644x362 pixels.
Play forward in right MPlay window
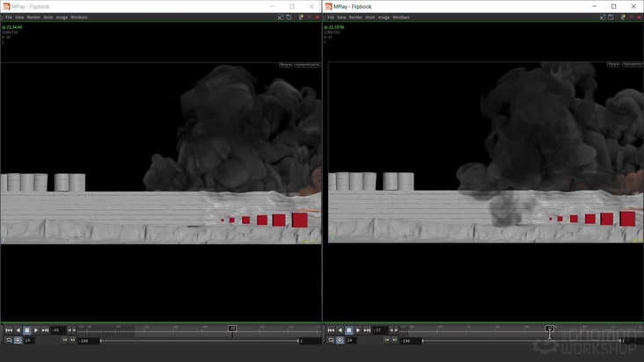[x=358, y=330]
